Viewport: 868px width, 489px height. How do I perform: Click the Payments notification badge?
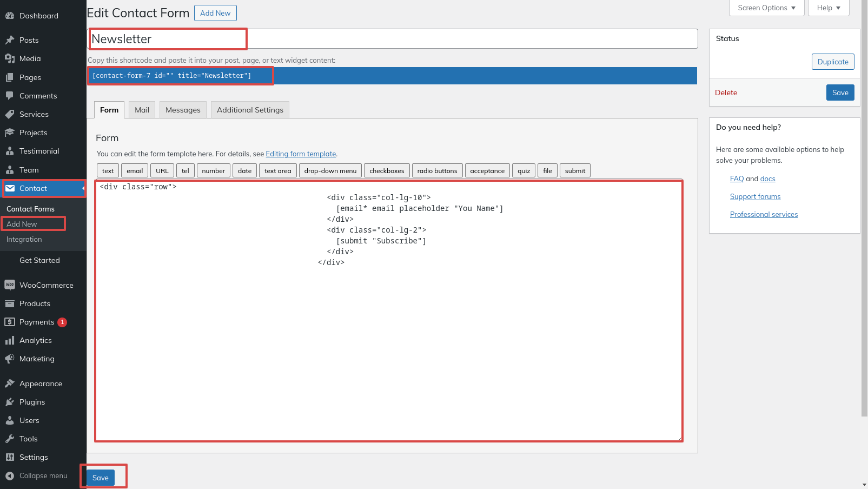pos(62,322)
